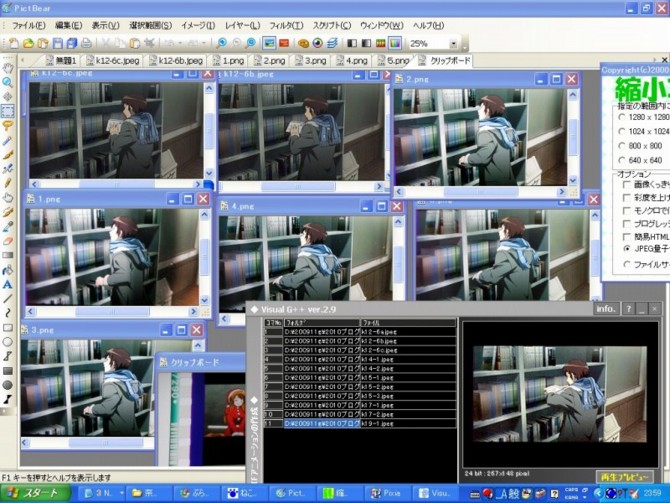
Task: Select the Paint Bucket fill tool
Action: click(8, 270)
